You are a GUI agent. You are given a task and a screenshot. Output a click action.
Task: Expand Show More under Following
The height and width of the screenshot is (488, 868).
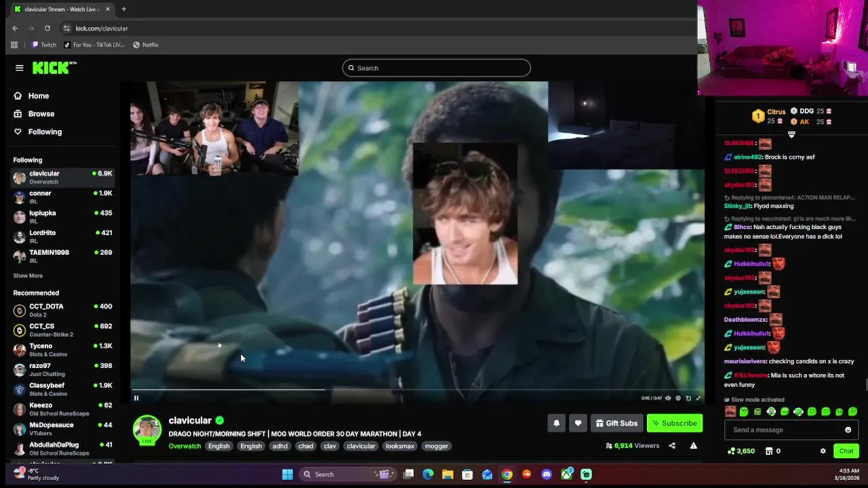tap(28, 276)
